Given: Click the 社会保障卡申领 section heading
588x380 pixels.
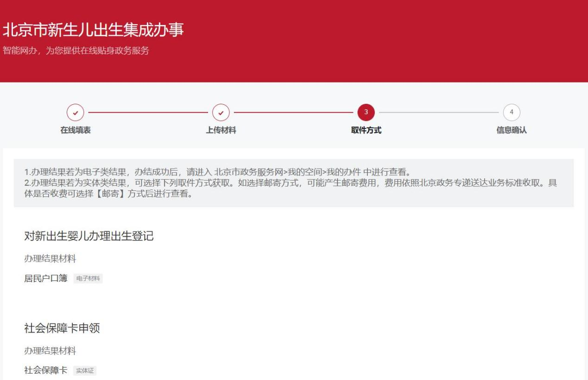Looking at the screenshot, I should pyautogui.click(x=62, y=329).
